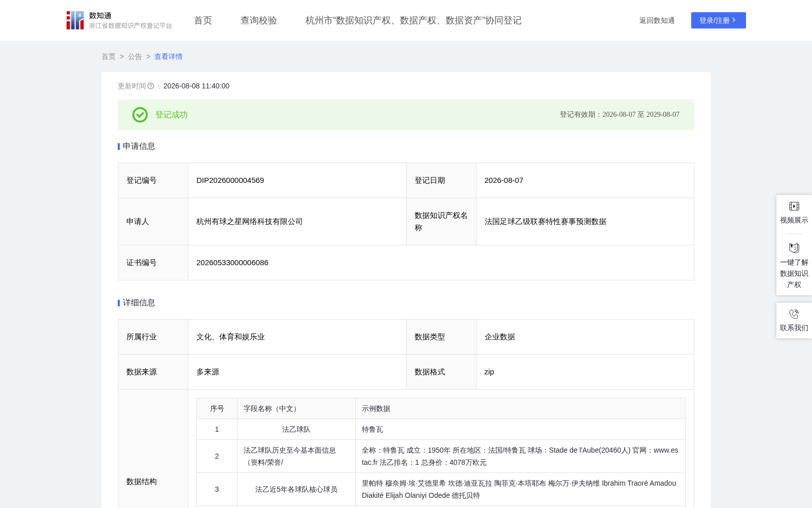Click applicant 杭州有球之星网络科技有限公司
Screen dimensions: 812x508
pos(250,221)
